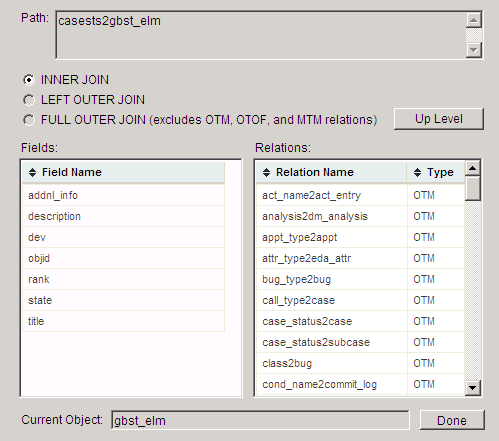Click the Relations list scroll up arrow
This screenshot has height=441, width=499.
coord(473,168)
